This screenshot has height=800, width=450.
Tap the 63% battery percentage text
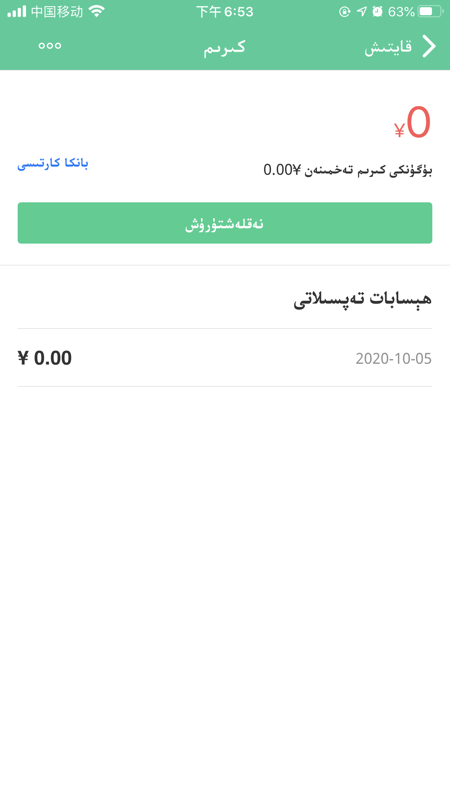[401, 11]
